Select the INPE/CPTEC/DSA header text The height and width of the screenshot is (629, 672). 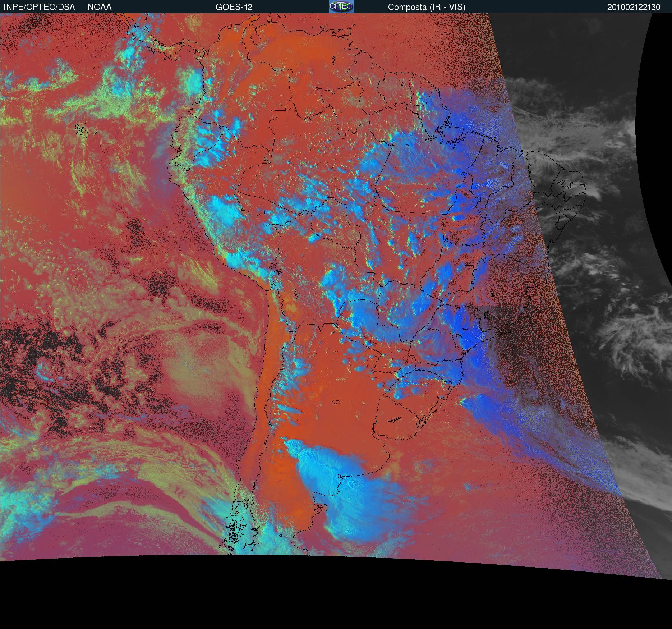tap(39, 7)
